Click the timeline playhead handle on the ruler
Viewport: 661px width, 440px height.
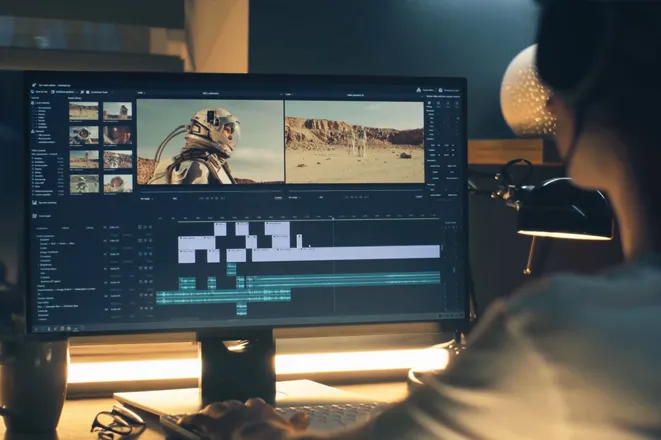[x=333, y=218]
